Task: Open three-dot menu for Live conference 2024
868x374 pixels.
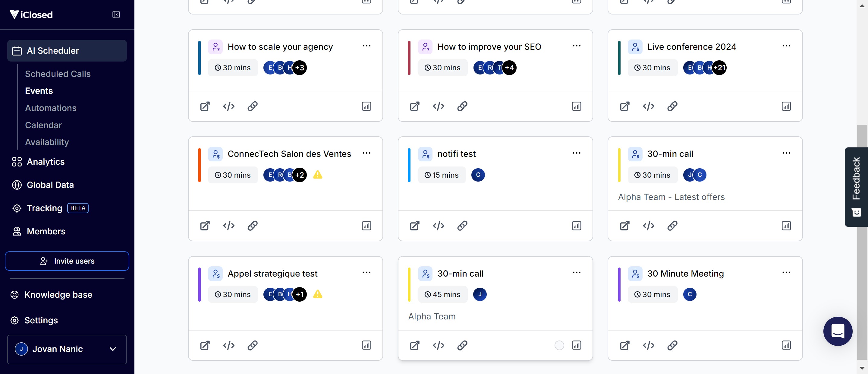Action: [x=786, y=46]
